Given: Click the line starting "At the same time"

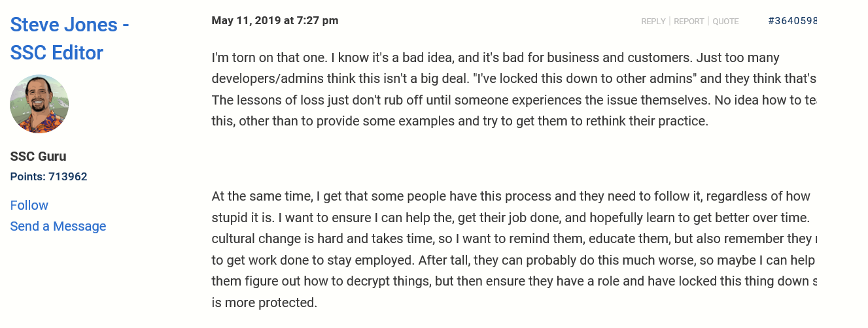Looking at the screenshot, I should tap(511, 196).
